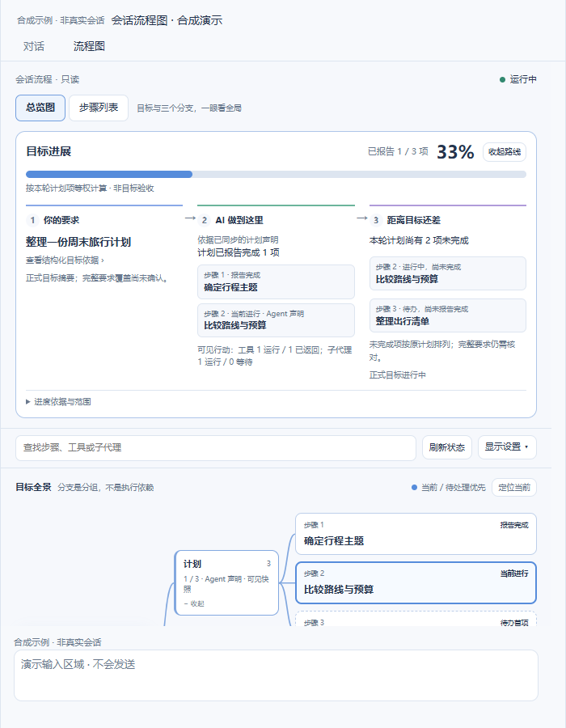Open 步骤 2 当前进行 node in map
Screen dimensions: 566x728
416,582
